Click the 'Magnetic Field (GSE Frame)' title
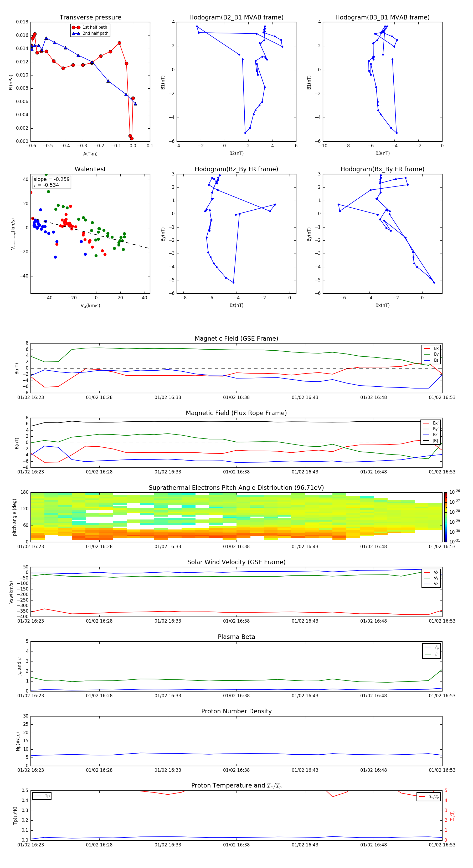Viewport: 473px width, 868px height. point(236,339)
